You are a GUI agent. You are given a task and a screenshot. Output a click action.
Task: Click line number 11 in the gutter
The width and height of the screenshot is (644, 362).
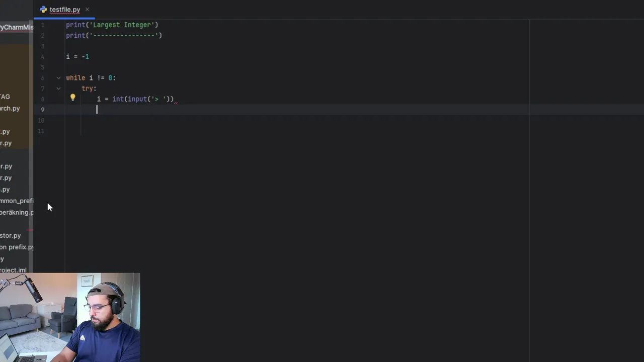click(x=41, y=131)
